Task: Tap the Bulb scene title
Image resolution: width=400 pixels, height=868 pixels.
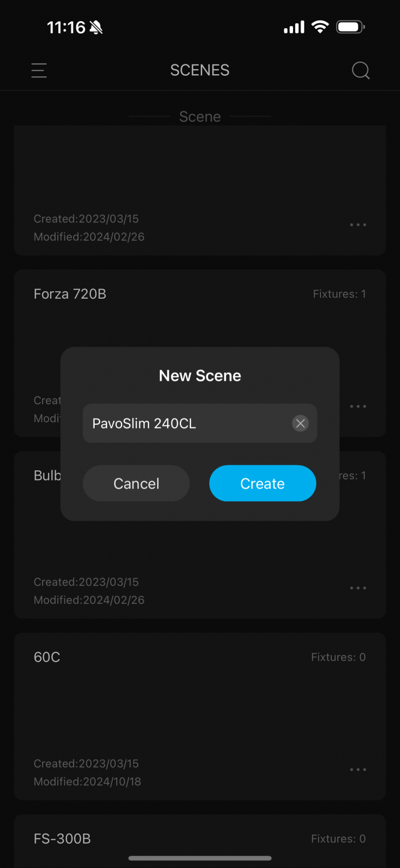Action: pyautogui.click(x=48, y=475)
